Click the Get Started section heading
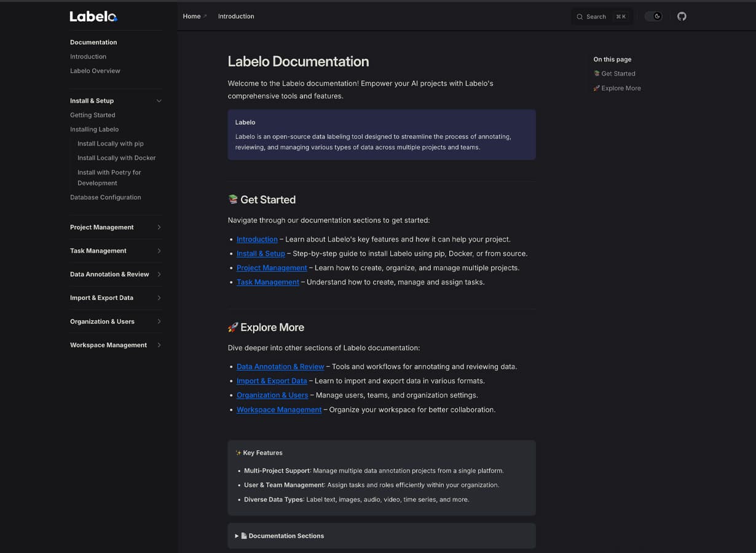 [262, 200]
